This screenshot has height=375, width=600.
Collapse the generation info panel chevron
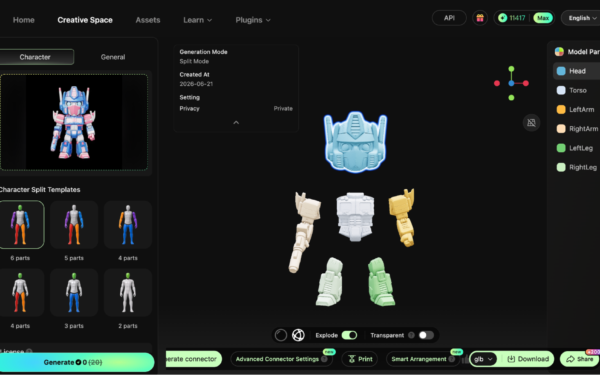click(x=236, y=123)
